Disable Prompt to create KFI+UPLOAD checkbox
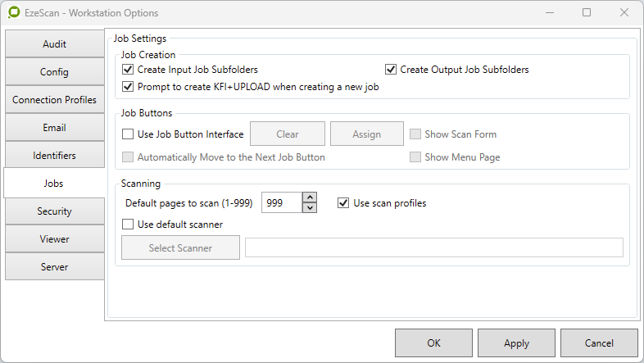The height and width of the screenshot is (363, 644). (128, 86)
